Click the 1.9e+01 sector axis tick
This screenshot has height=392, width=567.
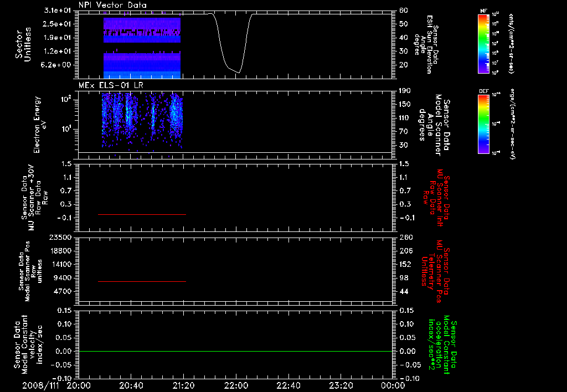(58, 38)
